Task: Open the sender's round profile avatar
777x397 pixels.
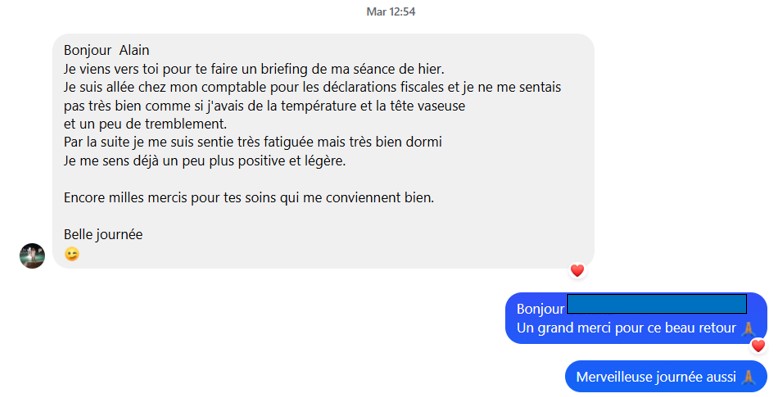Action: click(x=32, y=256)
